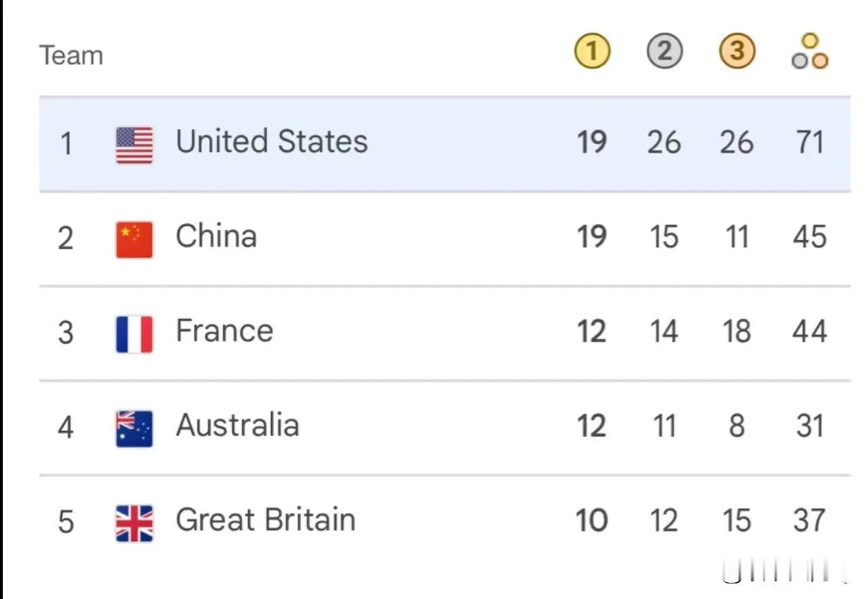Open the China team link

tap(216, 236)
